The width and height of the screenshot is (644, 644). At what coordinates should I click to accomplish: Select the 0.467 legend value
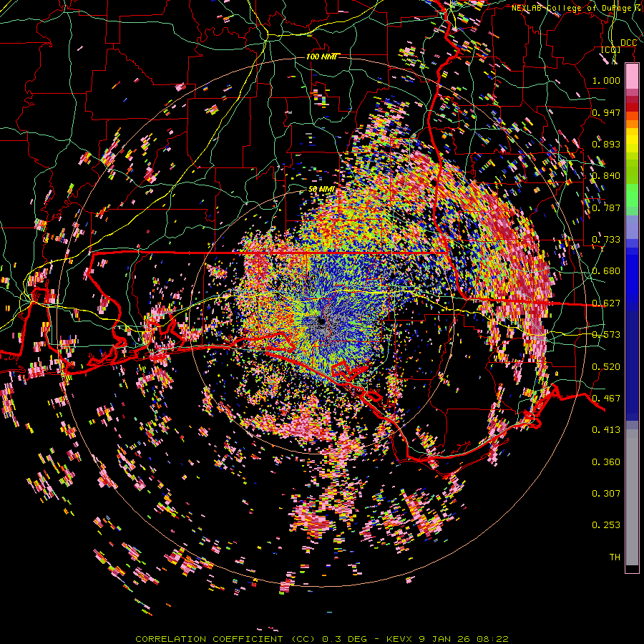click(606, 398)
